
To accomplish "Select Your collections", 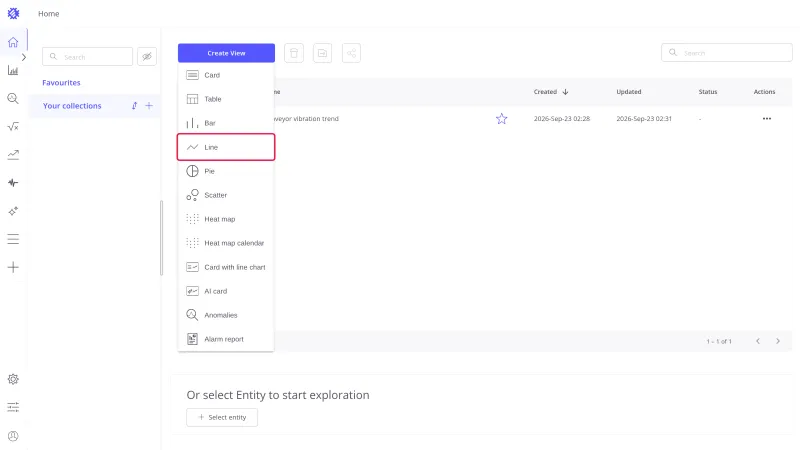I will coord(72,106).
